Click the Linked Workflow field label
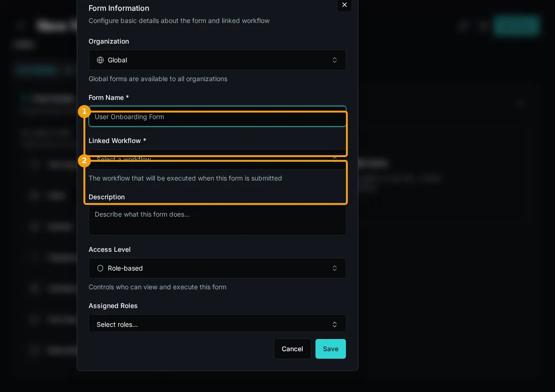The width and height of the screenshot is (555, 392). pyautogui.click(x=117, y=141)
